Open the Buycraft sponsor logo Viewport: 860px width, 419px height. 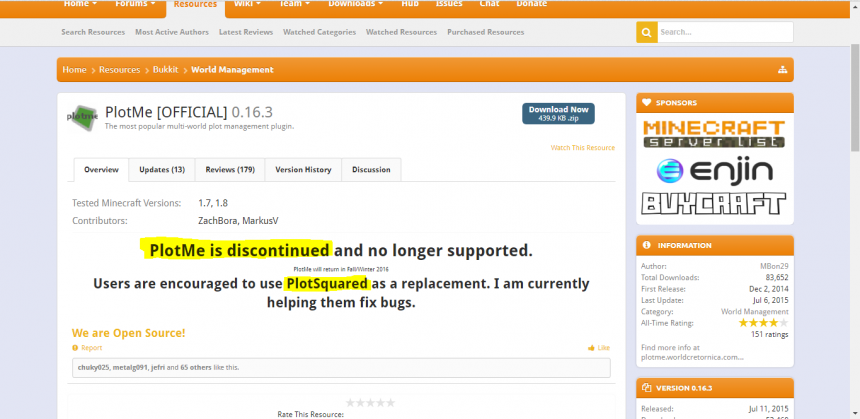pos(714,203)
